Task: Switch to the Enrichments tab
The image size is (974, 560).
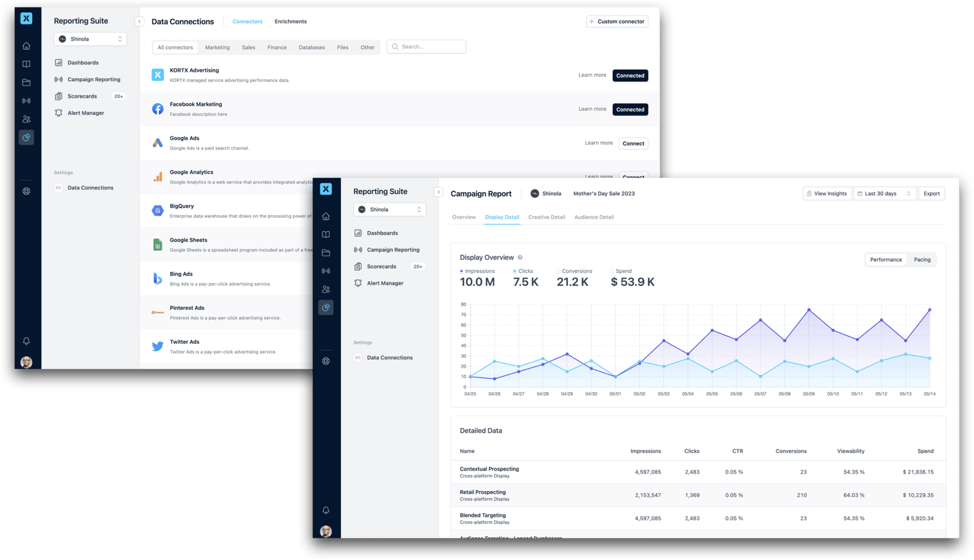Action: click(x=290, y=21)
